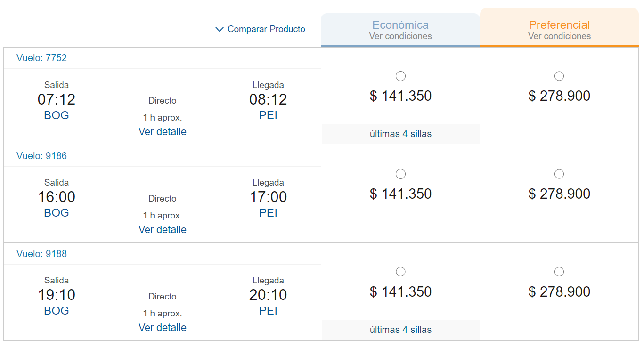This screenshot has width=644, height=347.
Task: Click the $ 278.900 price for flight 9188
Action: 559,292
